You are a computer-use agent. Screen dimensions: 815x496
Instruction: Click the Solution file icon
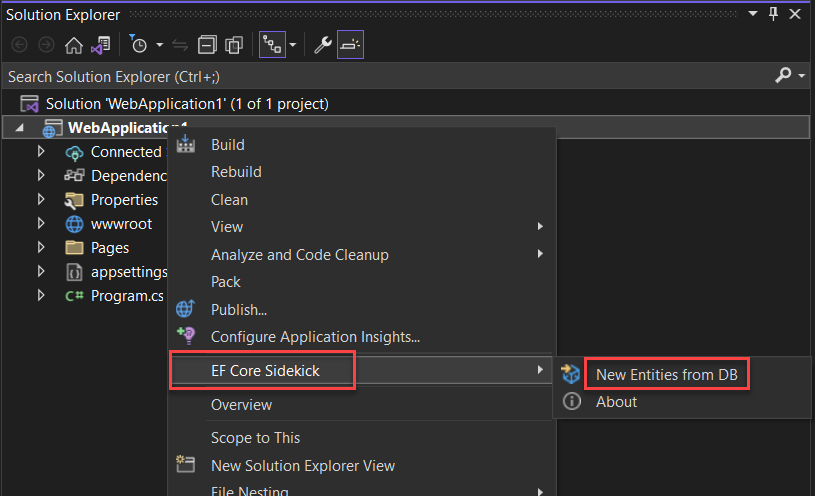pos(30,104)
